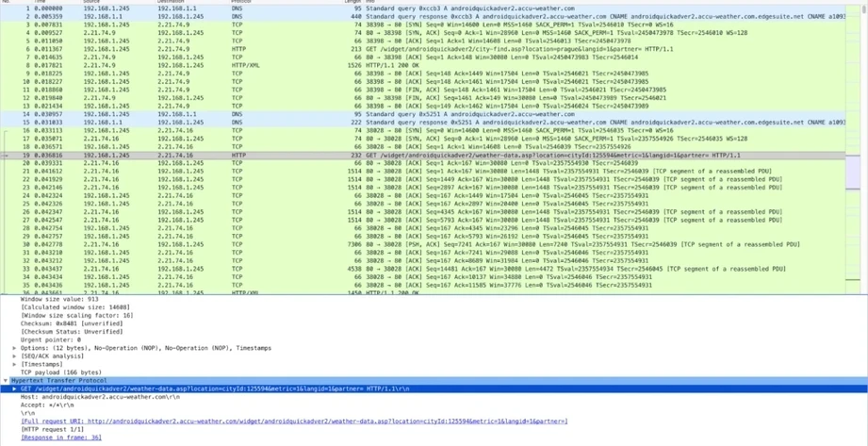This screenshot has height=446, width=868.
Task: Select packet 11 FIN, ACK from 192.168.1.245
Action: click(x=423, y=90)
